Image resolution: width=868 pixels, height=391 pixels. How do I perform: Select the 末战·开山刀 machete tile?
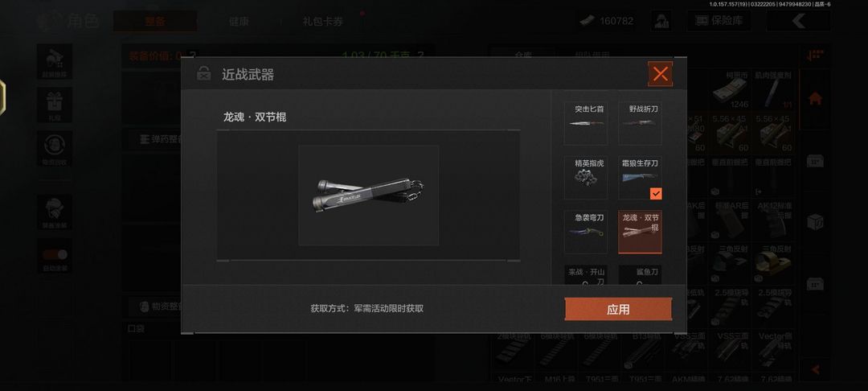[585, 275]
